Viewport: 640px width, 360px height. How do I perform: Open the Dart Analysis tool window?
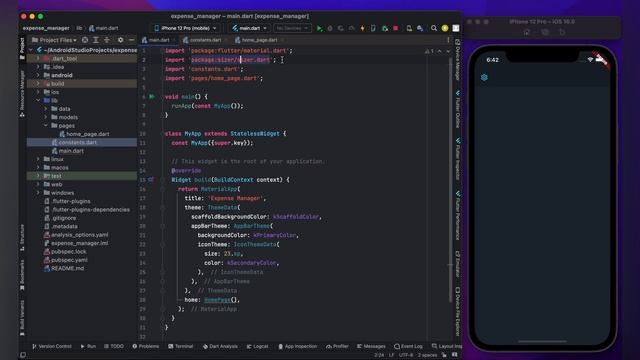pos(220,346)
